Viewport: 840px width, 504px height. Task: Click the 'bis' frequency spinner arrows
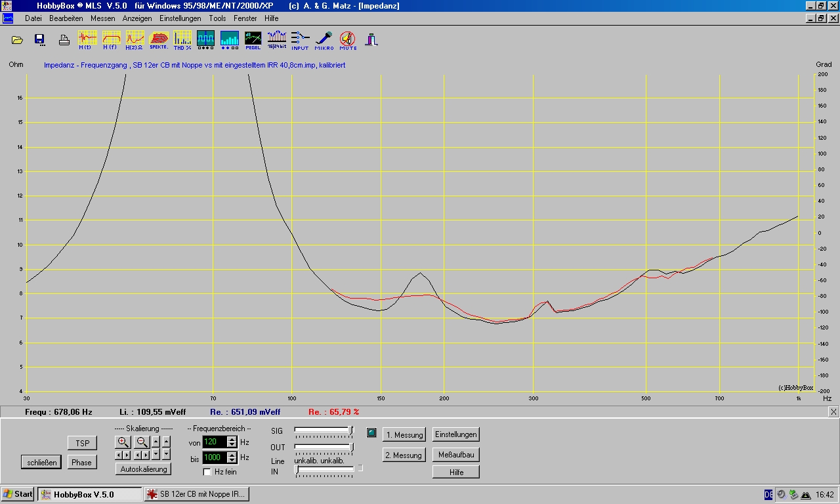pyautogui.click(x=231, y=457)
